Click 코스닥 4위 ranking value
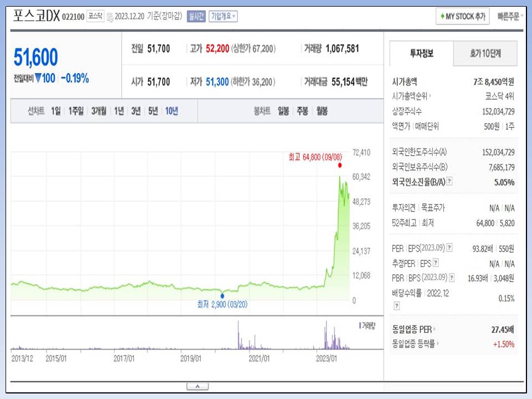532x399 pixels. pos(500,96)
